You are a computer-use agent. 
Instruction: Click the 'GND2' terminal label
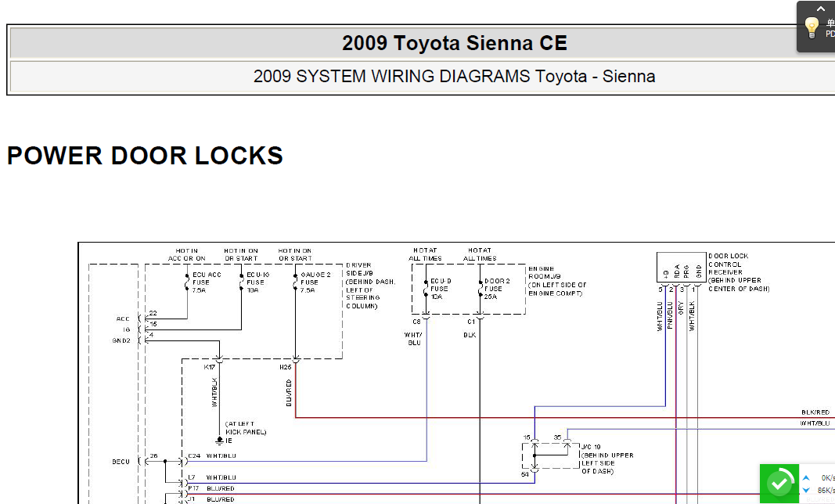coord(121,340)
